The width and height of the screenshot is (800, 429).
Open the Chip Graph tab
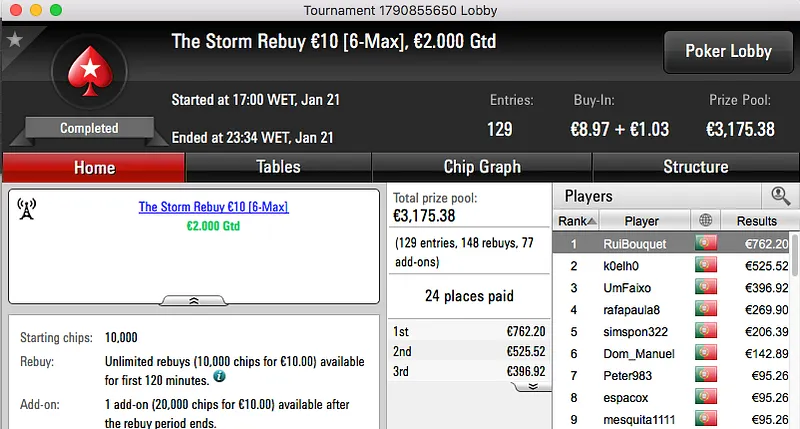(482, 167)
